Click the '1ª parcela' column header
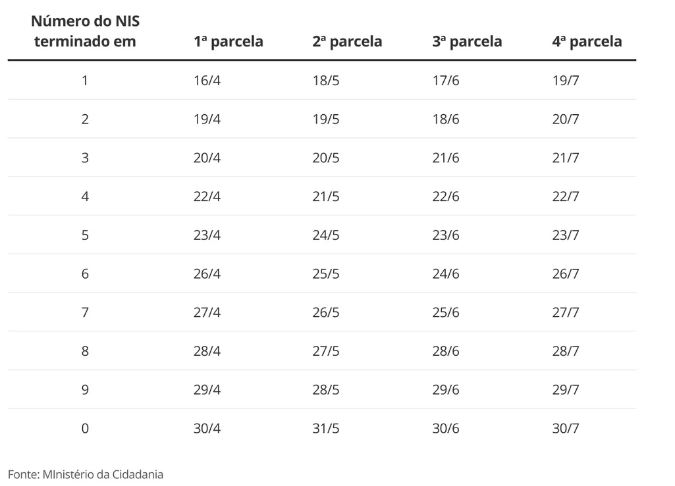 228,42
